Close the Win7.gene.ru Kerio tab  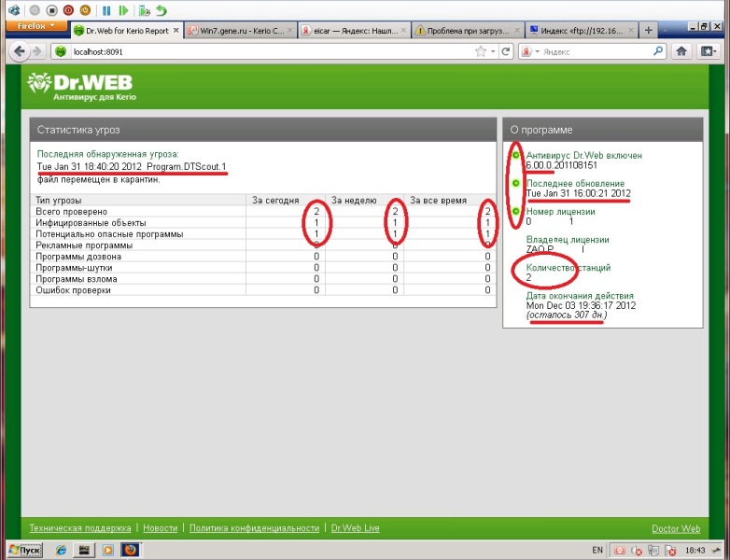(289, 30)
